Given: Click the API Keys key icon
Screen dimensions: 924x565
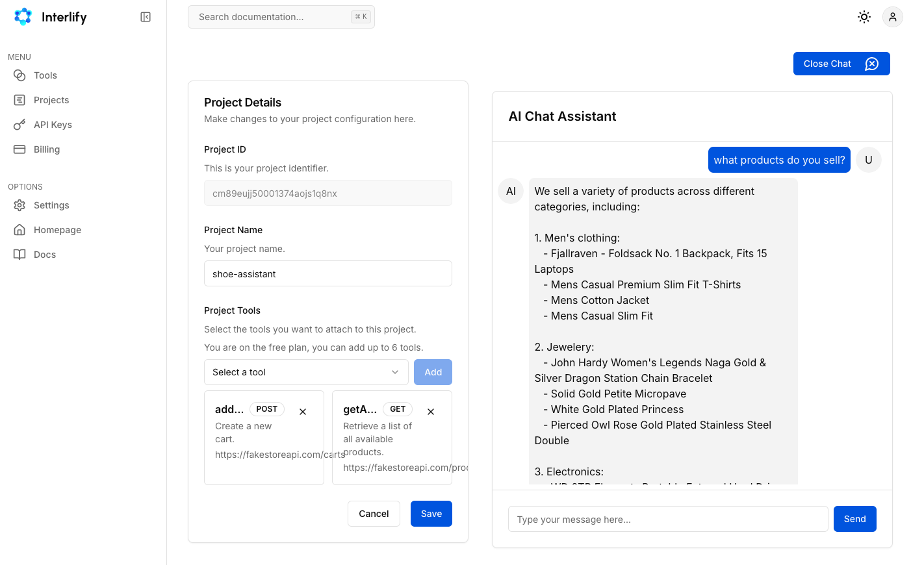Looking at the screenshot, I should [19, 125].
